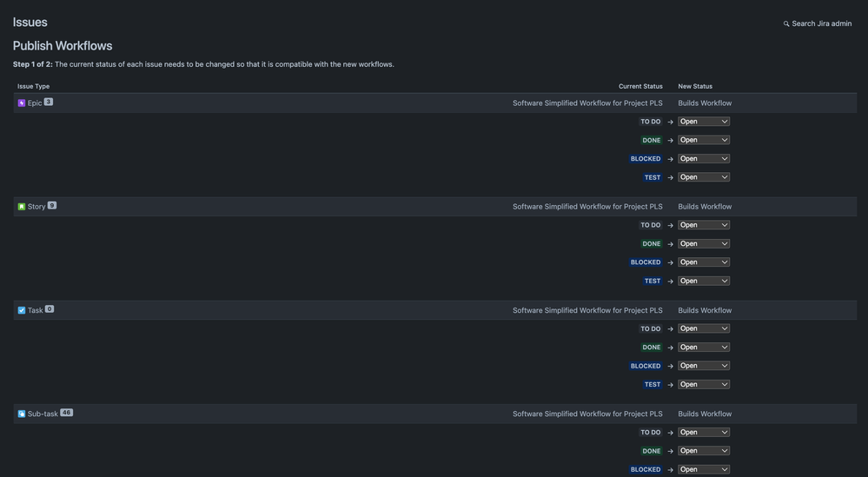This screenshot has width=868, height=477.
Task: Open Task BLOCKED new status dropdown
Action: tap(704, 366)
